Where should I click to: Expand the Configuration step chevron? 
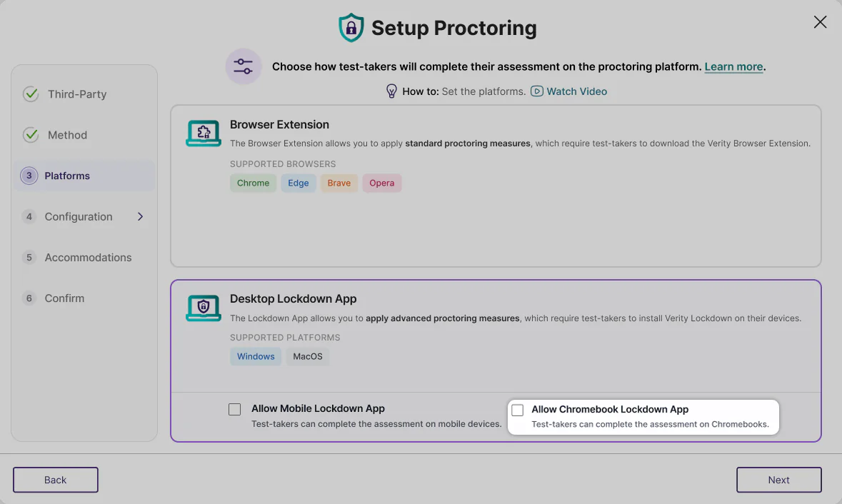(140, 216)
